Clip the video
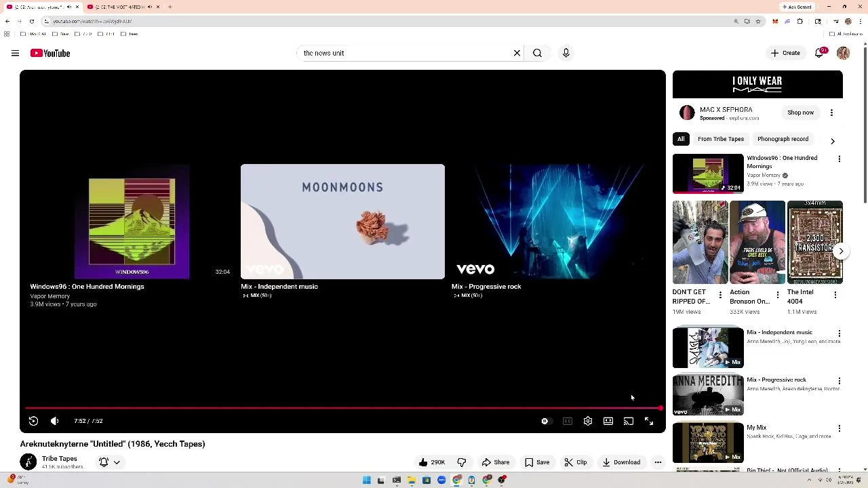The height and width of the screenshot is (488, 868). tap(576, 462)
